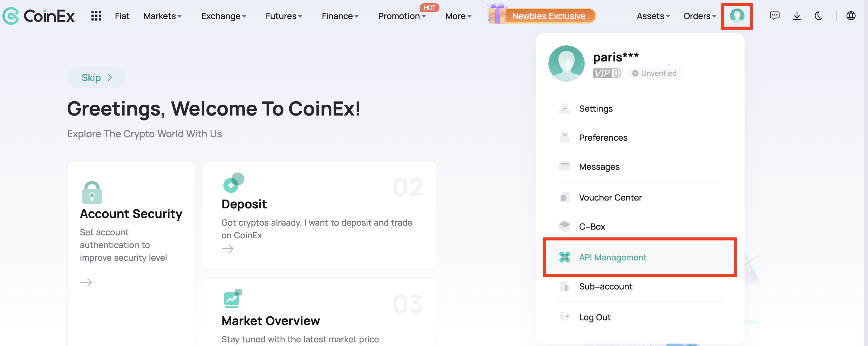Choose Log Out from profile menu
Image resolution: width=868 pixels, height=346 pixels.
point(594,317)
